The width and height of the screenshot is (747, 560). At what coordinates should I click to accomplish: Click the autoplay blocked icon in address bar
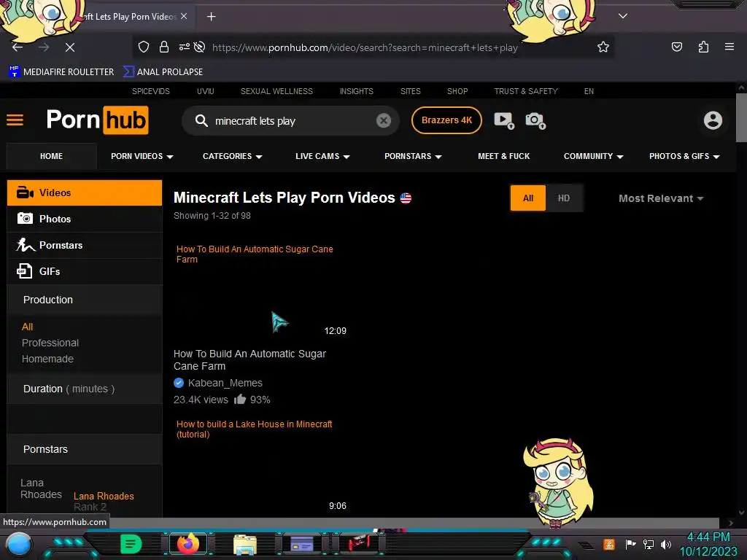click(x=200, y=47)
